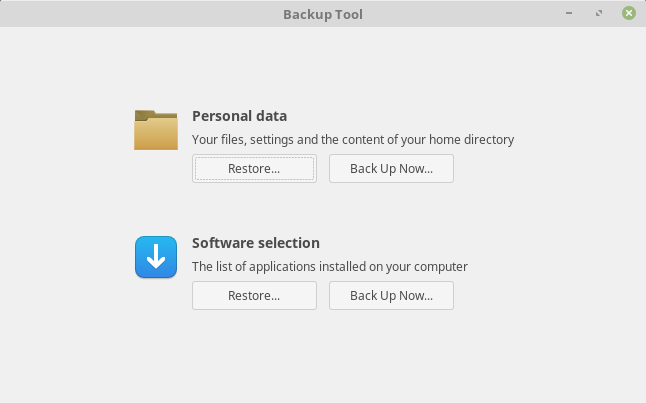This screenshot has width=646, height=403.
Task: Click the "Backup Tool" window title text
Action: click(323, 15)
